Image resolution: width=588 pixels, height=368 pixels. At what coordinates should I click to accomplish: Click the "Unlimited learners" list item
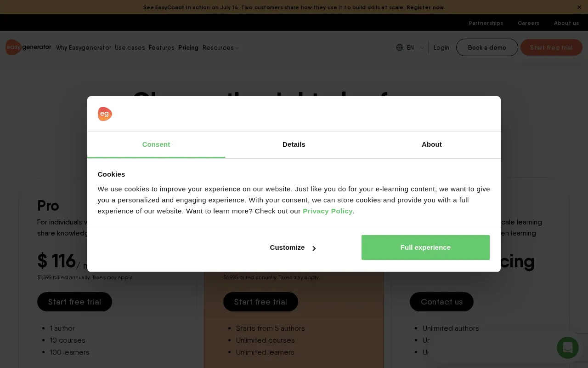point(265,352)
